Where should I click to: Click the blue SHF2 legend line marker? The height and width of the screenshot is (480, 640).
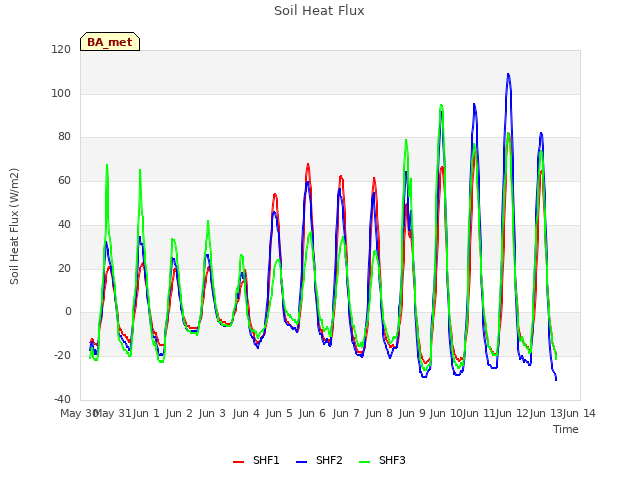coord(301,461)
